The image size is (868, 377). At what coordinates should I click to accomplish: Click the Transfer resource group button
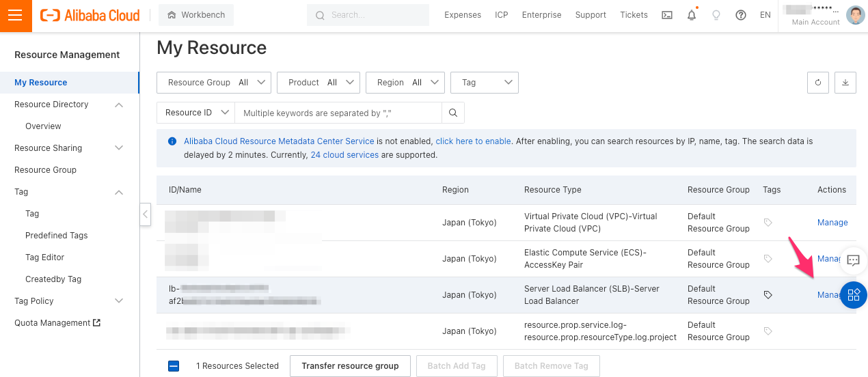[x=350, y=366]
